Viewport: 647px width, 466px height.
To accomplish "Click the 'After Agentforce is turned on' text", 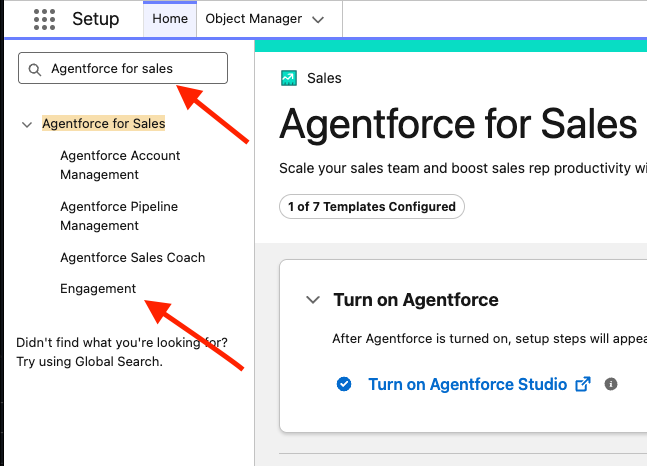I will 489,338.
